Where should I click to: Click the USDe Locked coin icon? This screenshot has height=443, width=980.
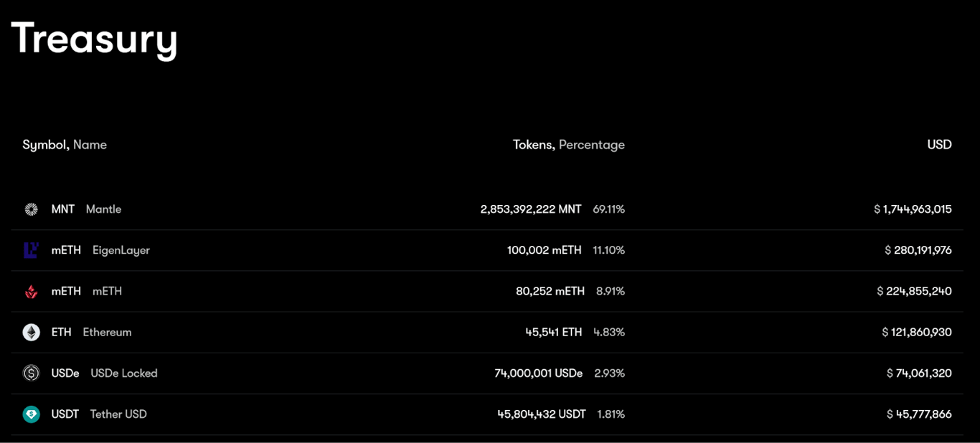[31, 373]
